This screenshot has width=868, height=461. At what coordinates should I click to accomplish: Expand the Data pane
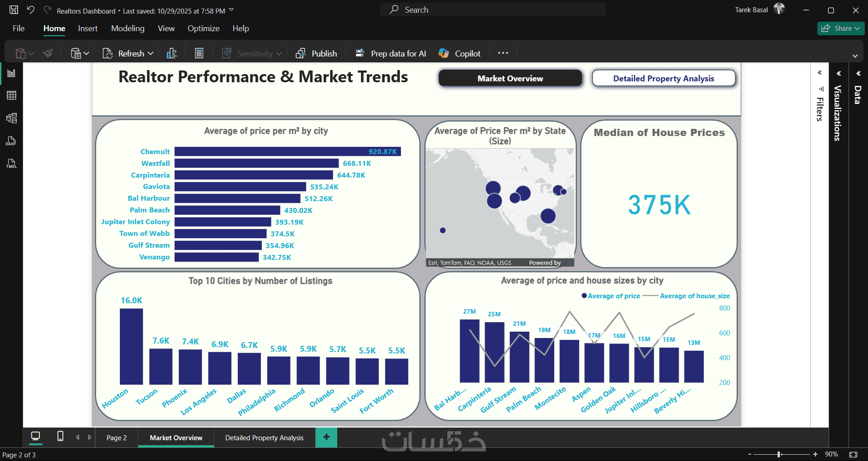tap(858, 73)
